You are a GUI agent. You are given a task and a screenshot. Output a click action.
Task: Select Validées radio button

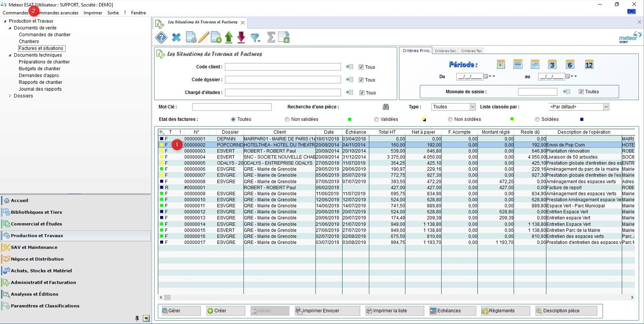376,119
